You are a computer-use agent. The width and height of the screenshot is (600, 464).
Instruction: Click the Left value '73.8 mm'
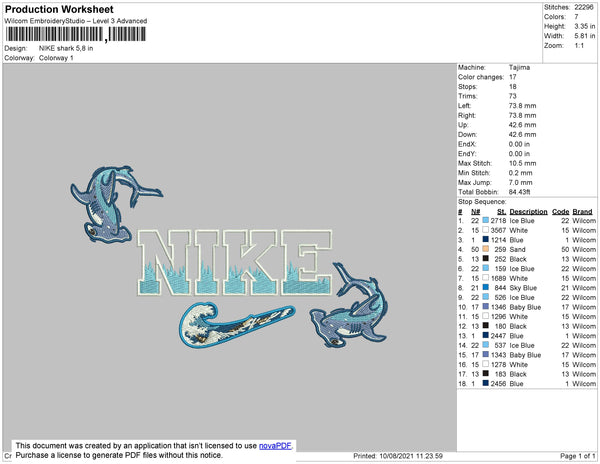522,106
